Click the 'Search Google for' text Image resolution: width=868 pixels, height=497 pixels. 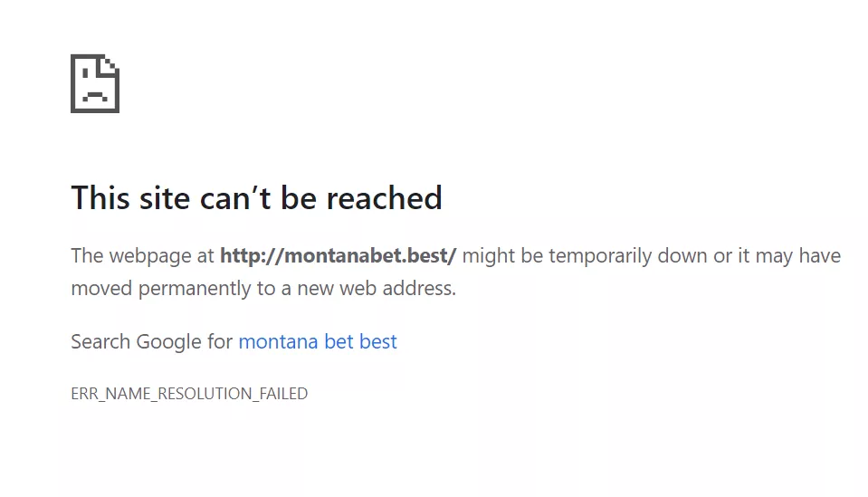tap(151, 341)
